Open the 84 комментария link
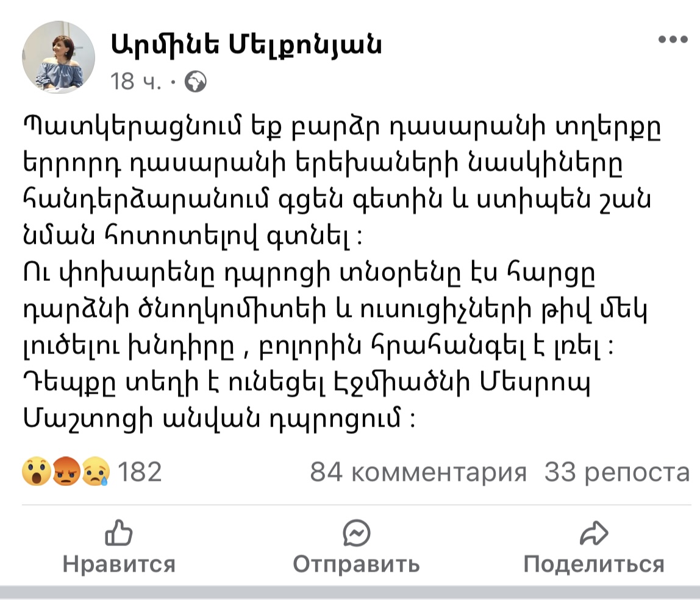 pyautogui.click(x=418, y=472)
